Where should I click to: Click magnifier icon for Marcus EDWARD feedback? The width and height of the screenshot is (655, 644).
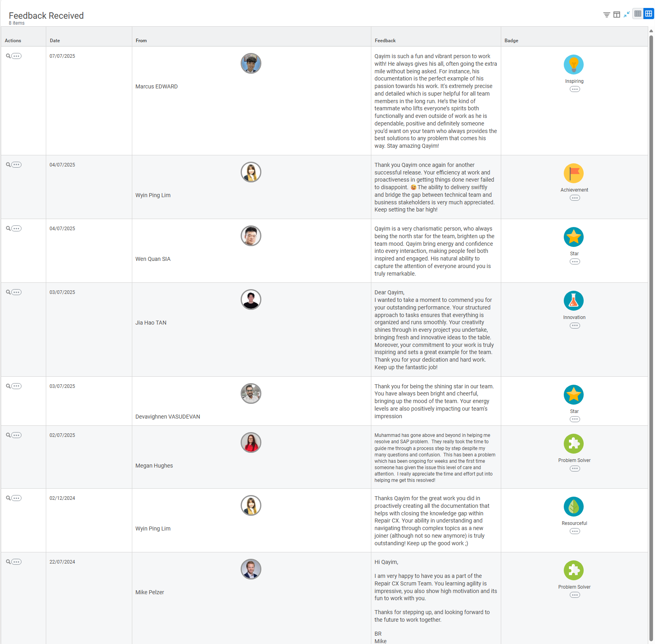tap(8, 56)
